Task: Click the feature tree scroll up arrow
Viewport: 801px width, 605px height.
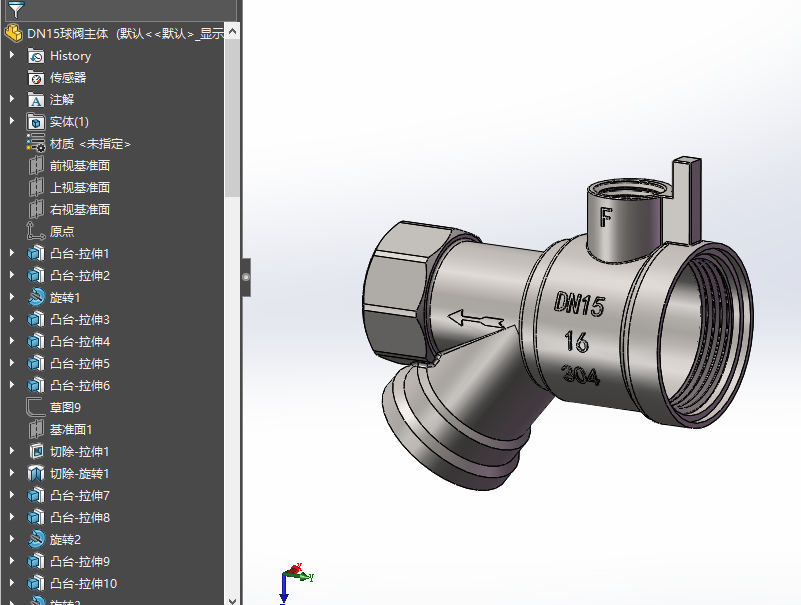Action: tap(232, 31)
